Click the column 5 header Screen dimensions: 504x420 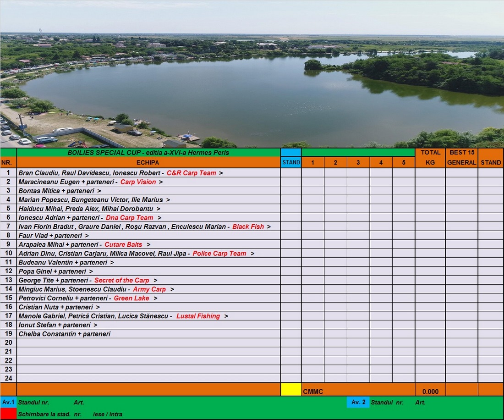click(404, 162)
